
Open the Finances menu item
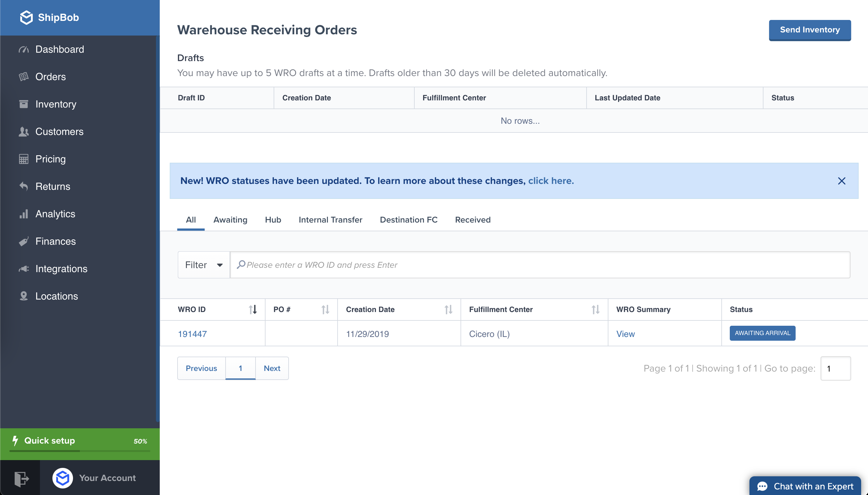pos(56,241)
